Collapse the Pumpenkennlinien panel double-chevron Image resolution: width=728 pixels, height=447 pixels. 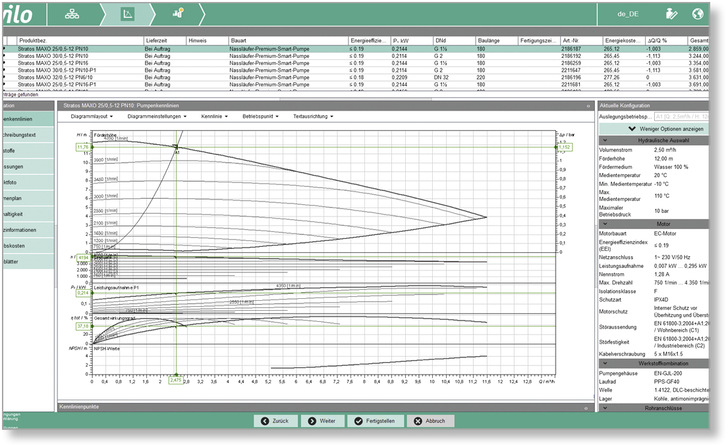[x=587, y=104]
